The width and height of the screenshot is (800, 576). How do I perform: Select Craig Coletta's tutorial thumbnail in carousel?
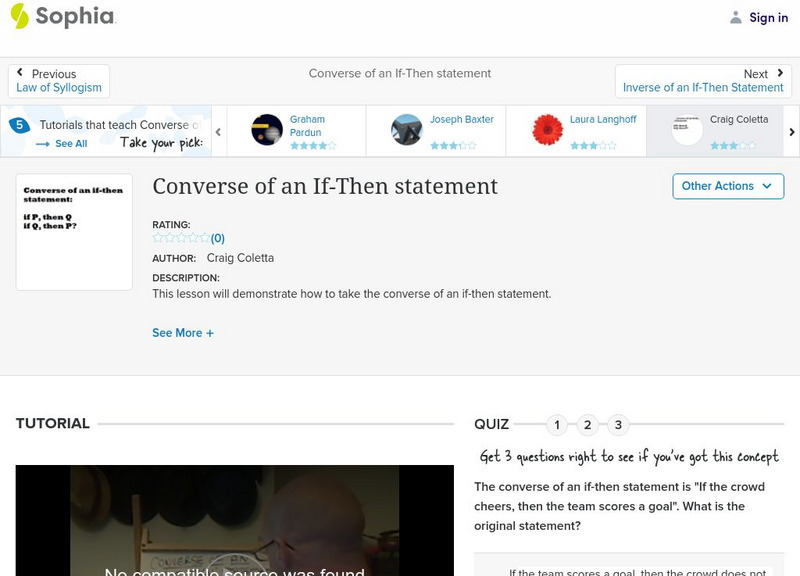coord(687,130)
